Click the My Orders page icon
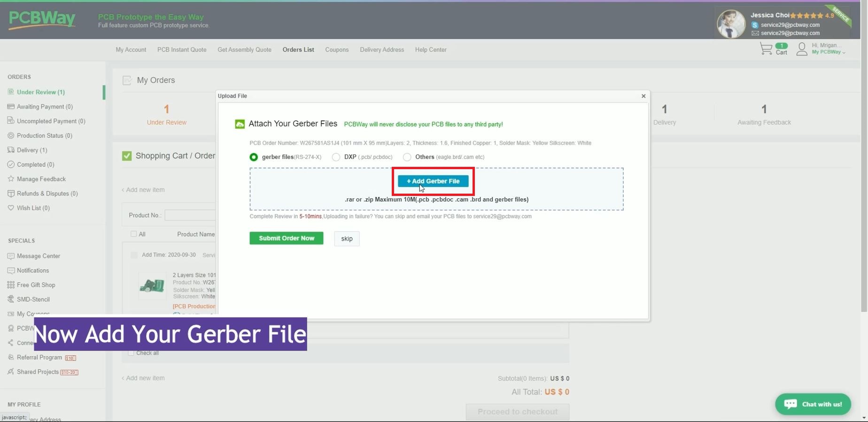 coord(127,80)
